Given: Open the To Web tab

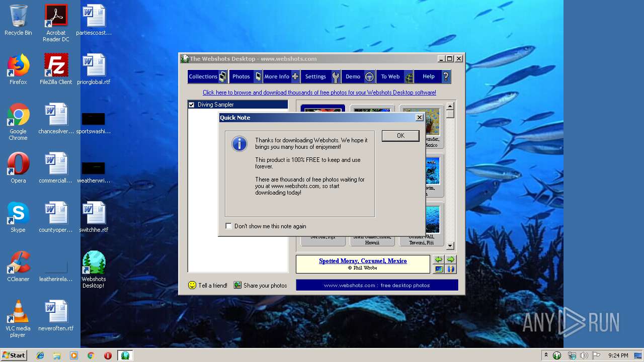Looking at the screenshot, I should coord(395,76).
